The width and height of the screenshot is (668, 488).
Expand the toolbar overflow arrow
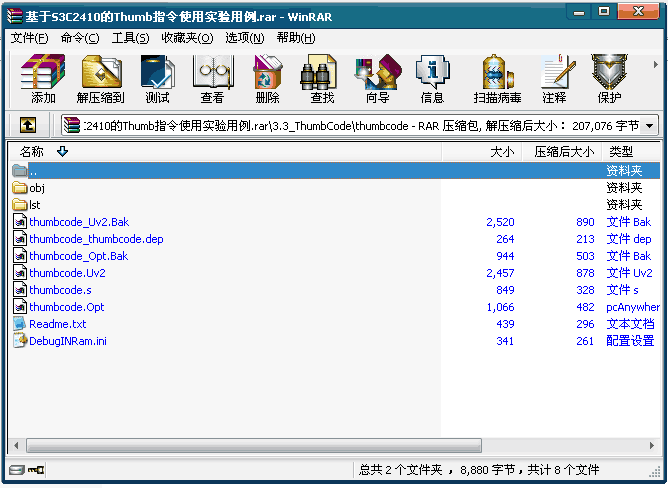(655, 65)
